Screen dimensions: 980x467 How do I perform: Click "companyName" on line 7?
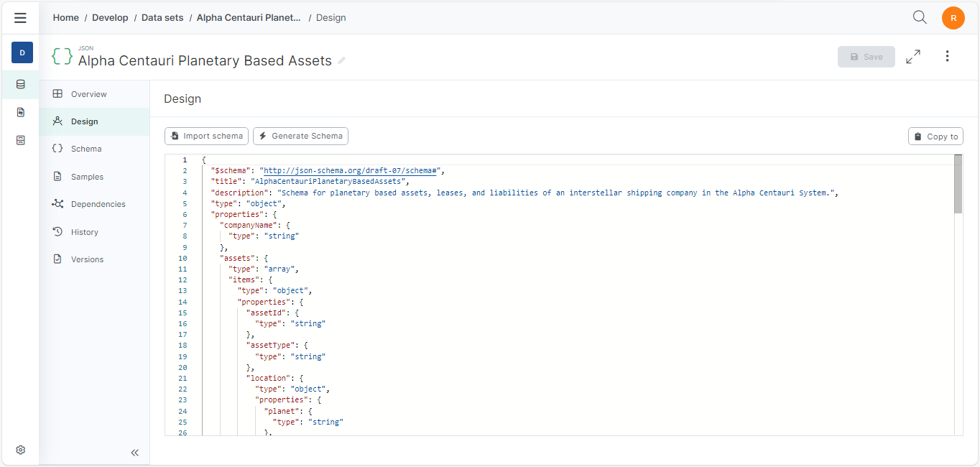click(x=248, y=226)
